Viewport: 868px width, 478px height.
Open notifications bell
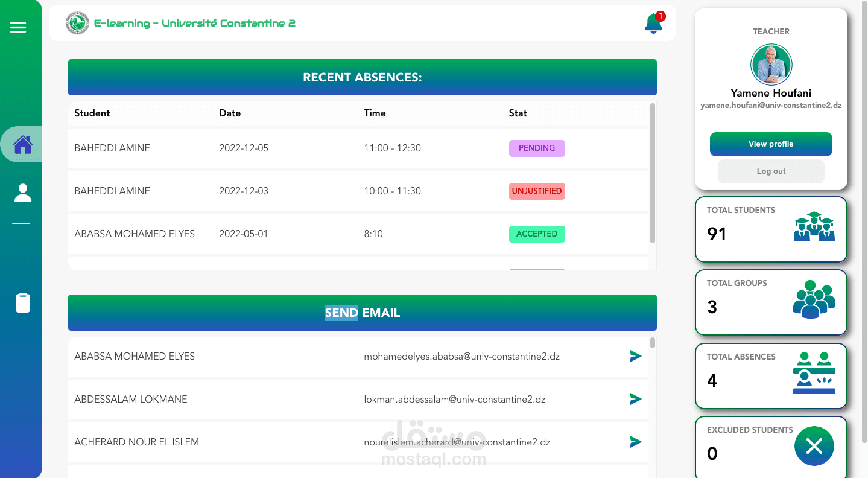click(x=654, y=23)
